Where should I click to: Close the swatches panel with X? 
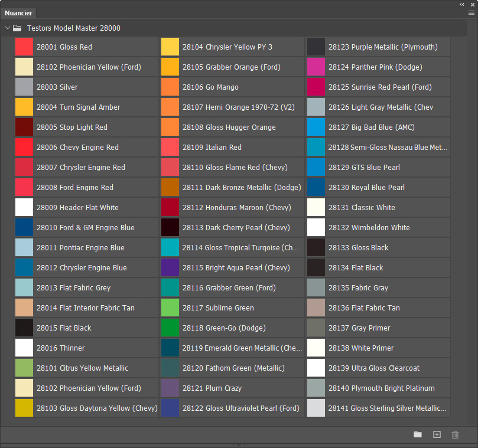(472, 4)
